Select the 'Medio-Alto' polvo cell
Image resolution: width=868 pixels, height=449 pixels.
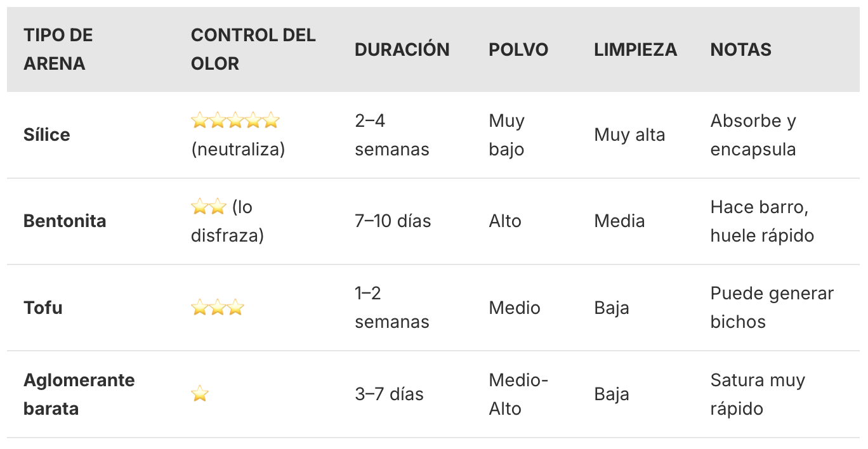[x=518, y=394]
